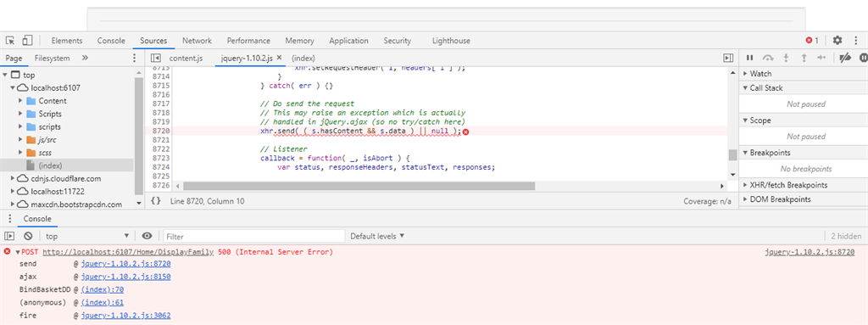
Task: Open jquery-1.10.2.js:3062 fire link
Action: (125, 316)
